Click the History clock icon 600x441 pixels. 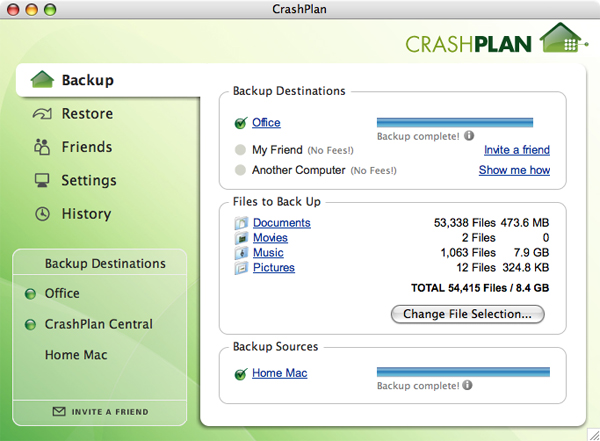point(42,214)
